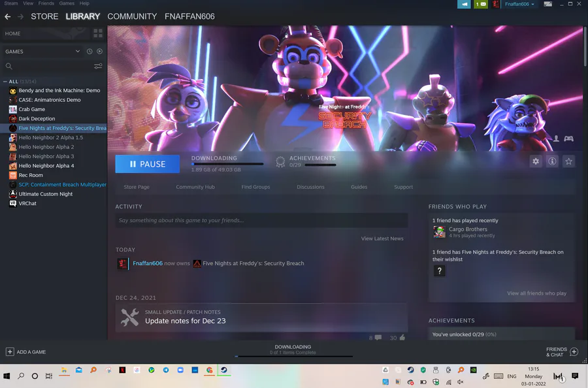Open the Help menu
588x388 pixels.
click(x=84, y=3)
